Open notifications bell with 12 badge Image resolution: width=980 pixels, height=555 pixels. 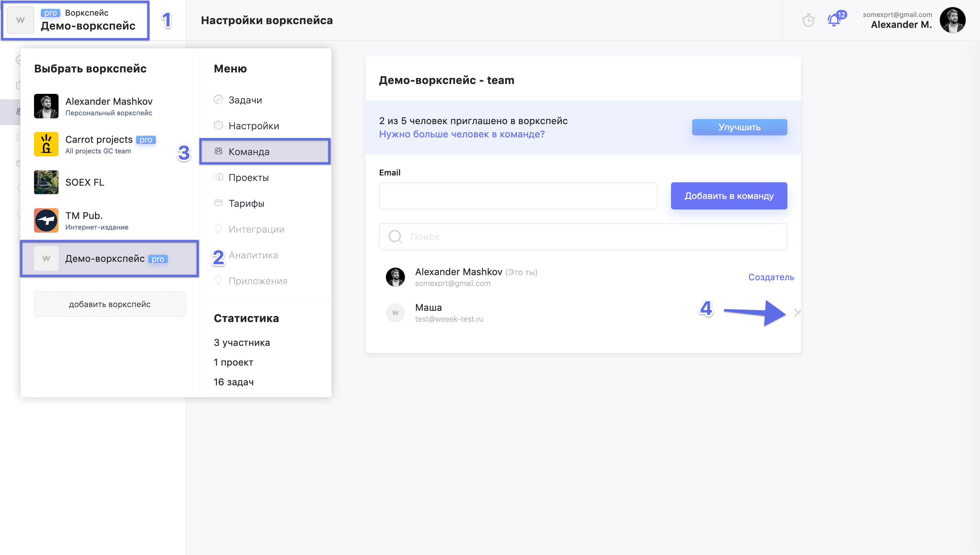836,19
